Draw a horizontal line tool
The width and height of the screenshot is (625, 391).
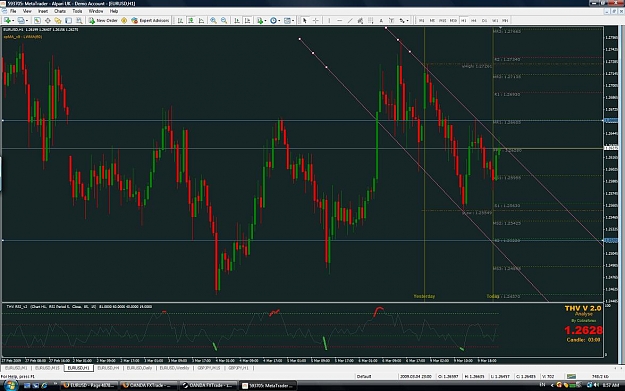tap(340, 20)
